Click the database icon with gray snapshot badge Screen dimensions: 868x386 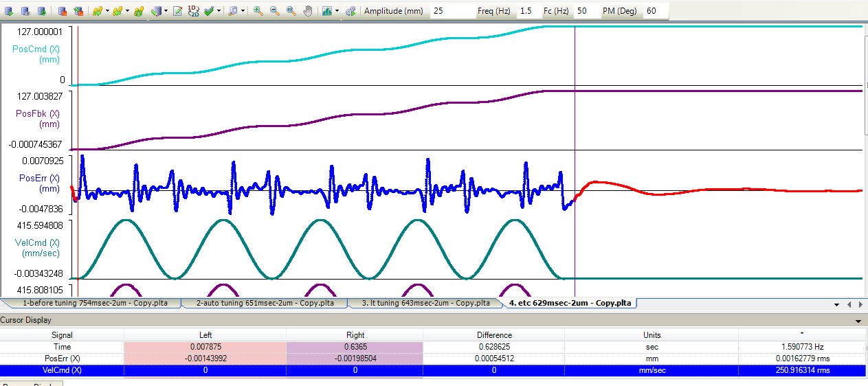[25, 11]
